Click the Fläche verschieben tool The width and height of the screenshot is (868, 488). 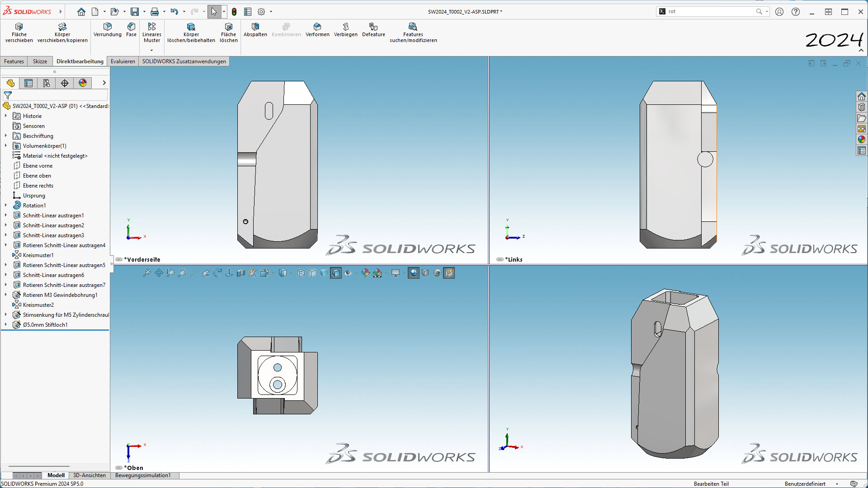[x=19, y=33]
